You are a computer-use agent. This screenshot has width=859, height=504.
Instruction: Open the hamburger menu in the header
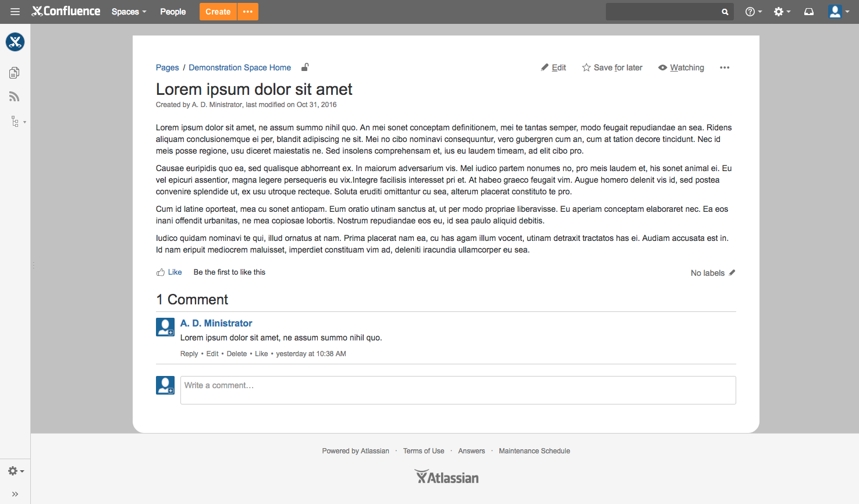[x=15, y=12]
